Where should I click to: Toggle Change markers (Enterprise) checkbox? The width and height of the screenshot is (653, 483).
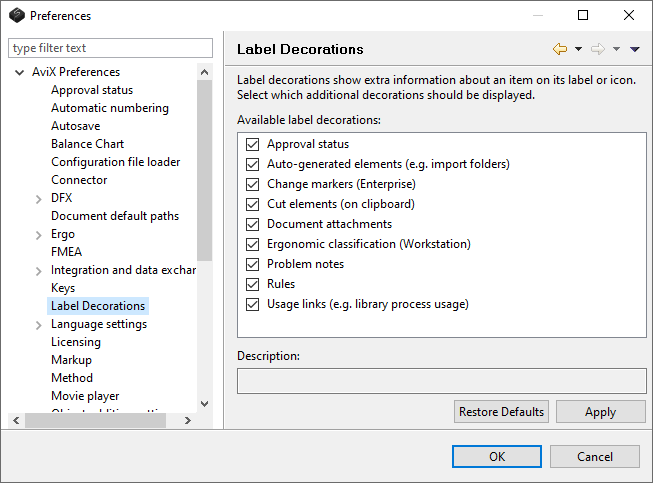(252, 184)
